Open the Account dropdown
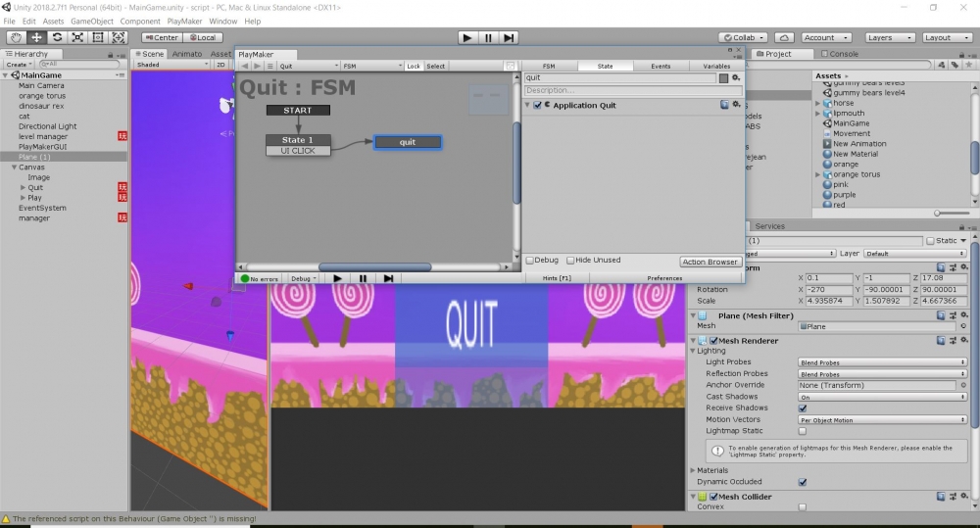The height and width of the screenshot is (528, 980). click(x=825, y=37)
